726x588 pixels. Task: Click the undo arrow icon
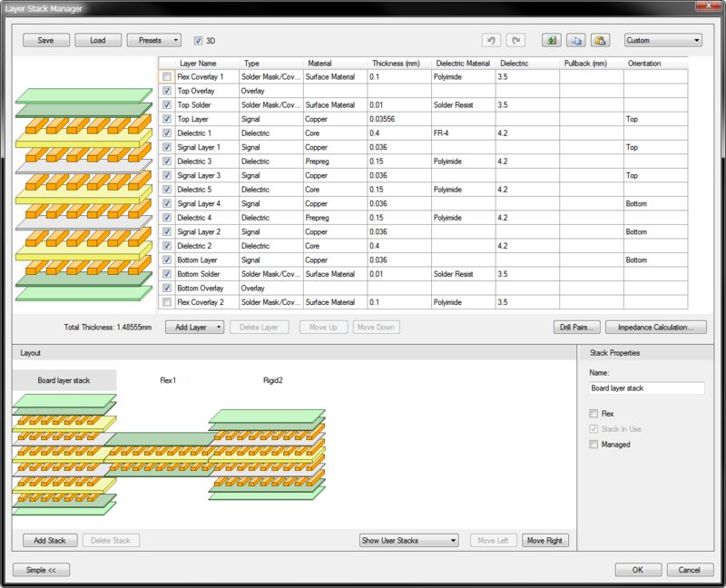tap(491, 40)
